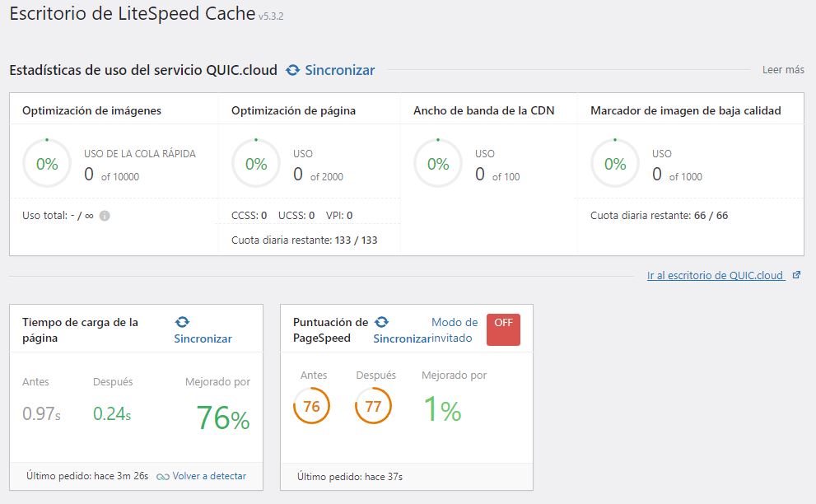Click the PageSpeed Antes score circle 76
Viewport: 816px width, 504px height.
tap(312, 406)
